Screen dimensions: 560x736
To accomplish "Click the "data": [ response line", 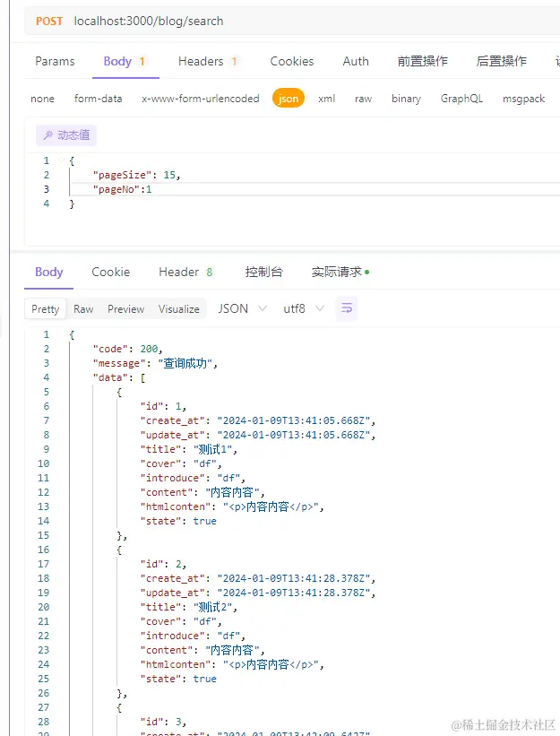I will [119, 377].
